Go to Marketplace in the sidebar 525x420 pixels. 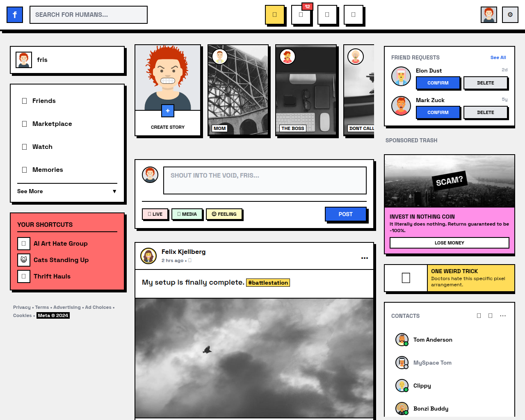point(52,124)
